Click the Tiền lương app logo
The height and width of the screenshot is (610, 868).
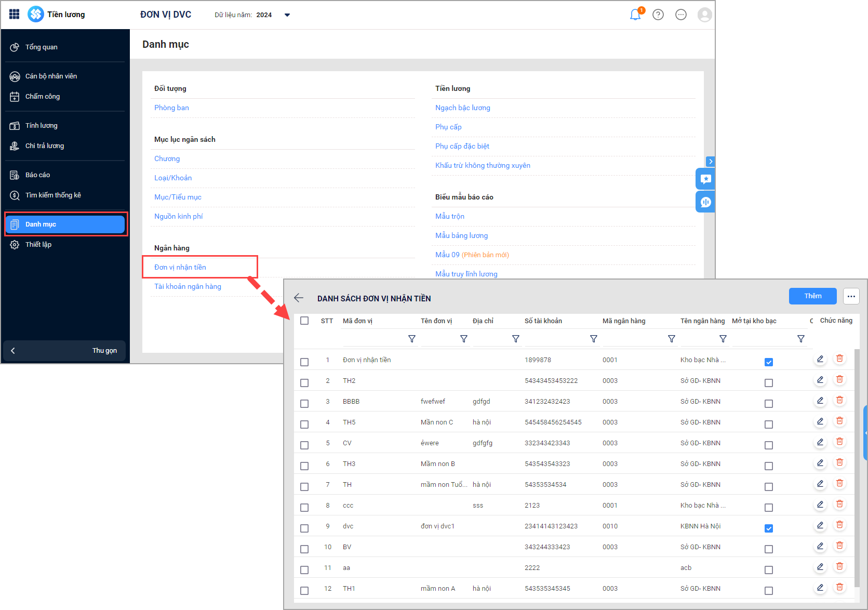(36, 14)
